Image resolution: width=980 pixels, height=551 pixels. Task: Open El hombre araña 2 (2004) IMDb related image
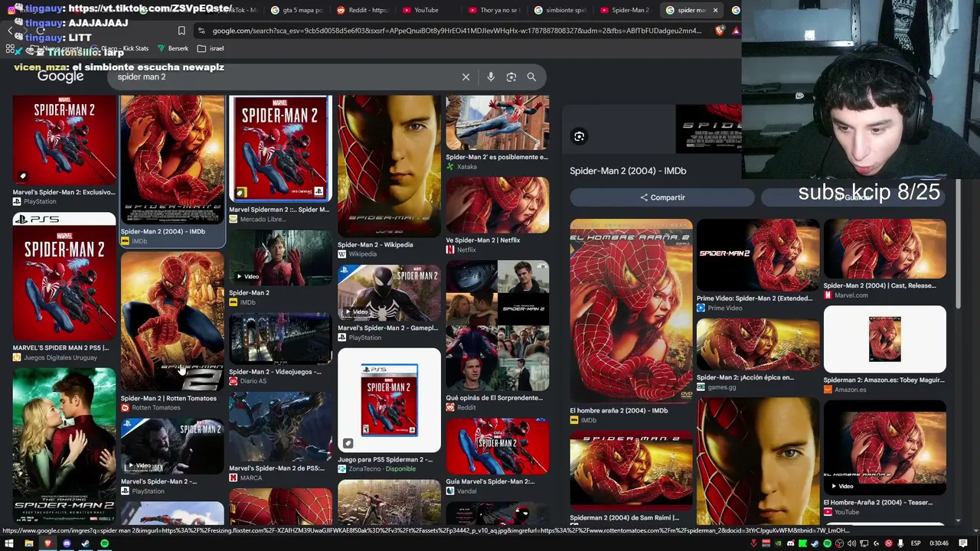point(631,311)
